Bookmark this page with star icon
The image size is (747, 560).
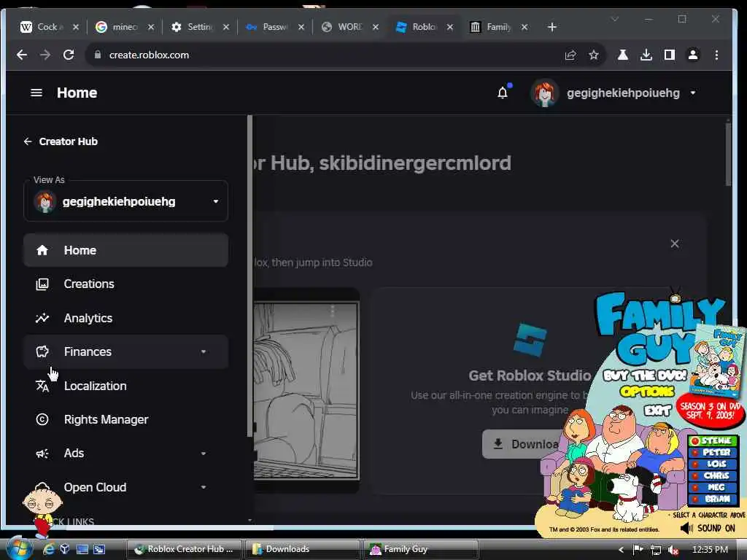point(594,55)
